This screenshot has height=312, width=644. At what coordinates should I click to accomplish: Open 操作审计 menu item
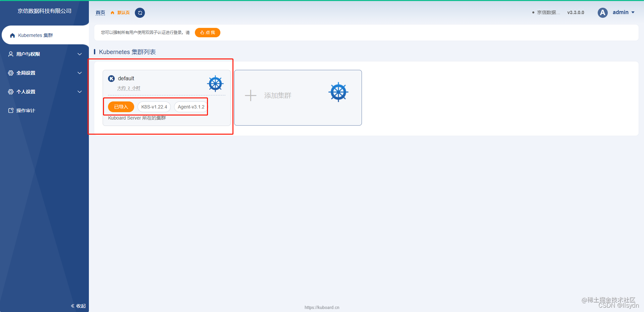pyautogui.click(x=45, y=110)
